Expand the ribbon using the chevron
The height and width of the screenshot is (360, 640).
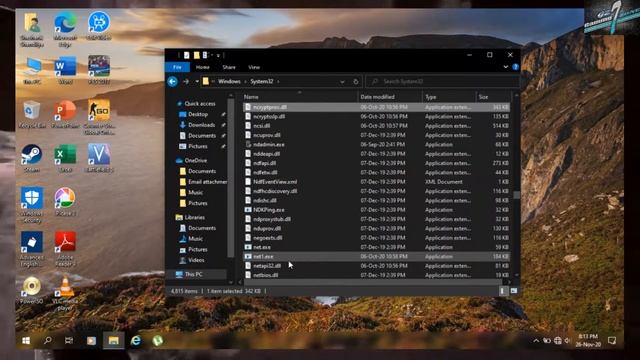[x=506, y=67]
